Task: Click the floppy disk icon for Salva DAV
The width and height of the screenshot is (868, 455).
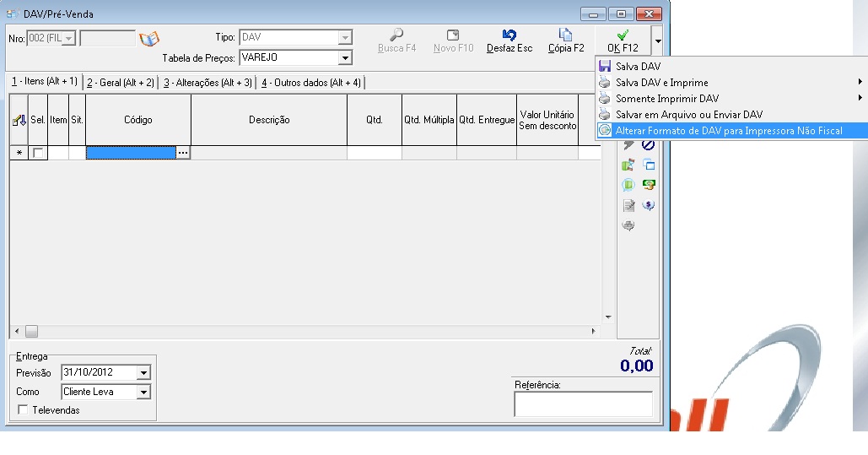Action: point(605,66)
